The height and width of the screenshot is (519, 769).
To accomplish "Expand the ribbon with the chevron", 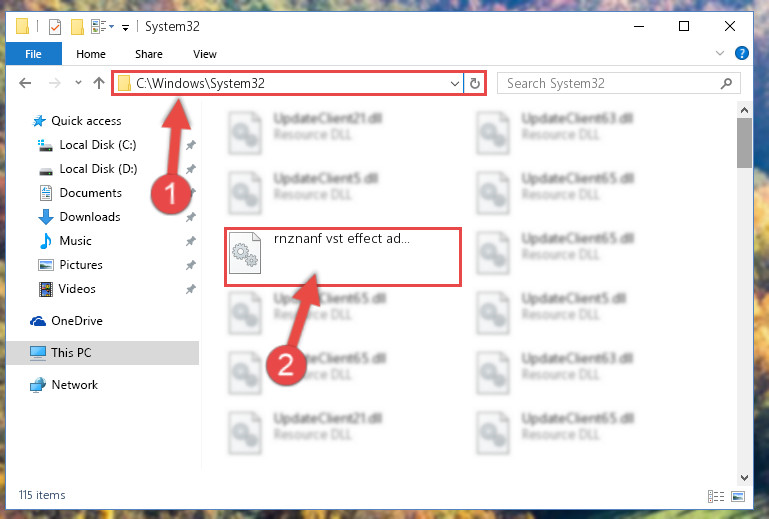I will click(x=719, y=53).
